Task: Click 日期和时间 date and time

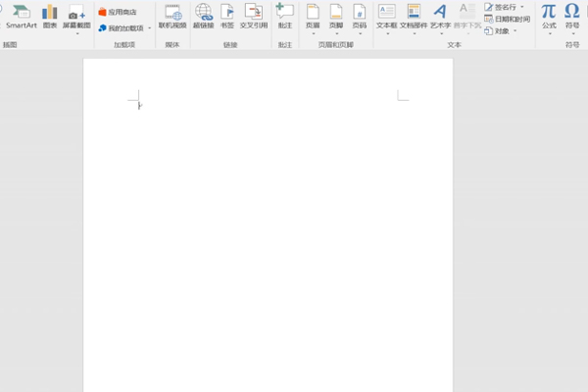Action: [507, 19]
